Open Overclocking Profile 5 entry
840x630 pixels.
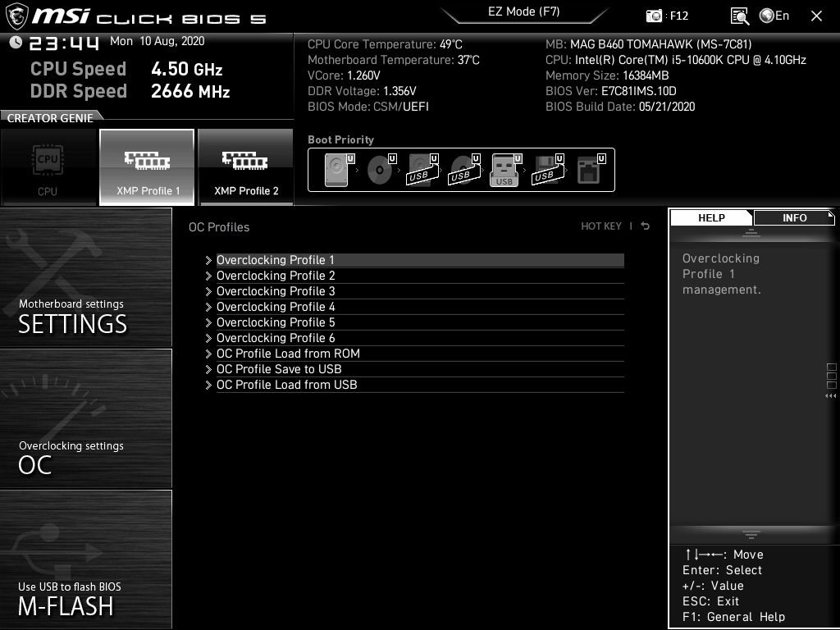click(x=420, y=322)
